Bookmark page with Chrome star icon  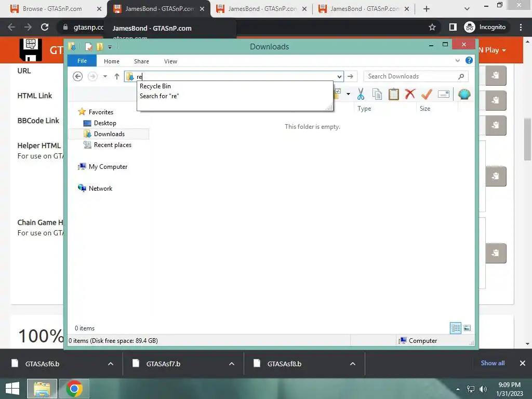coord(432,27)
